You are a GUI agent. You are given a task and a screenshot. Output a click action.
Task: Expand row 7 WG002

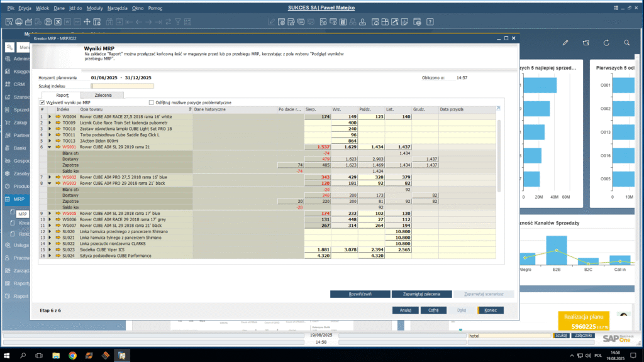pyautogui.click(x=50, y=177)
